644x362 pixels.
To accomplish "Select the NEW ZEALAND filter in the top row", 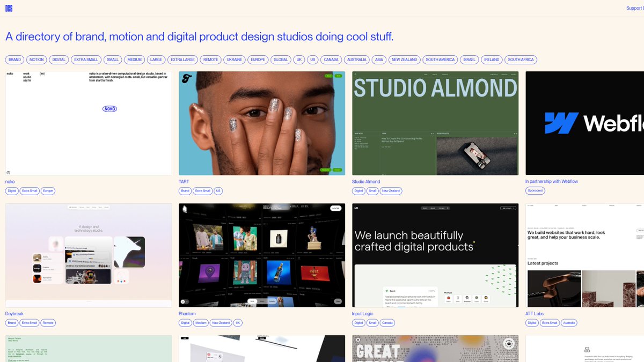I will click(x=405, y=60).
